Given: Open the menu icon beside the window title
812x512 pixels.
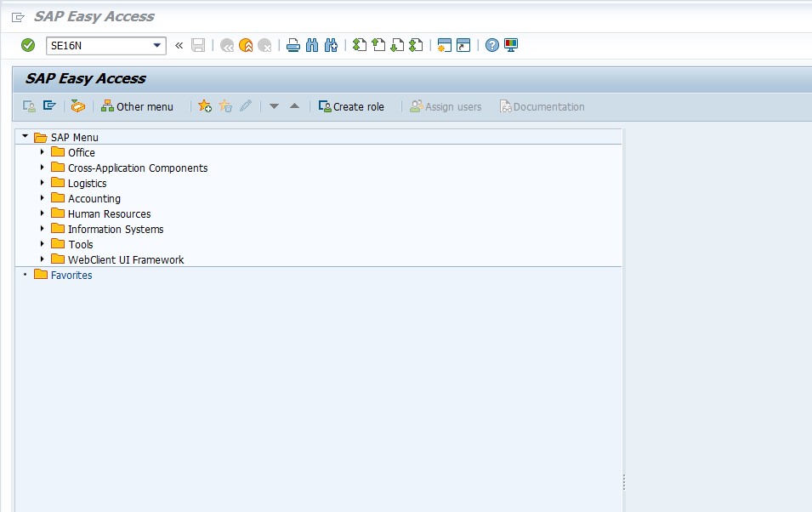Looking at the screenshot, I should 18,18.
